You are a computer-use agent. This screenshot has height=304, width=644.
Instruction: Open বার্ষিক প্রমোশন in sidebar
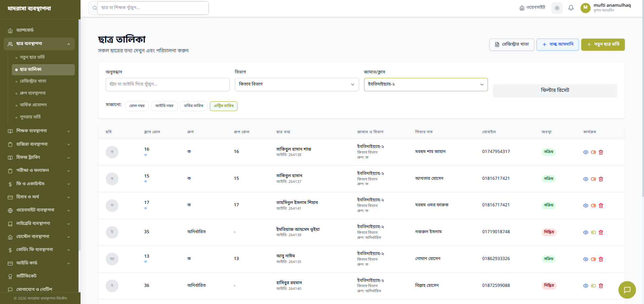(x=43, y=105)
